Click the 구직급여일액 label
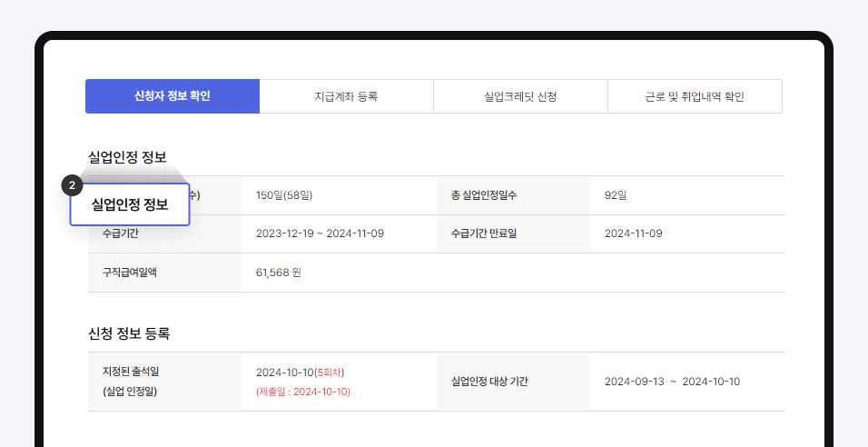 tap(130, 272)
